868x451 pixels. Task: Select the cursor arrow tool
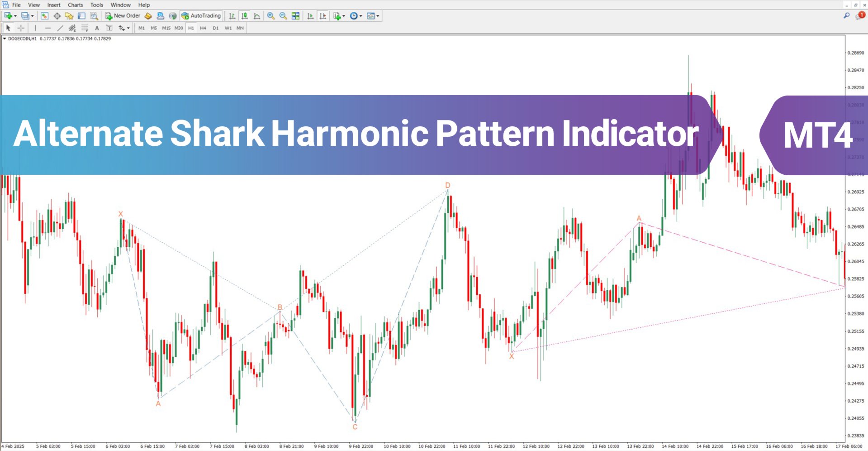click(8, 28)
